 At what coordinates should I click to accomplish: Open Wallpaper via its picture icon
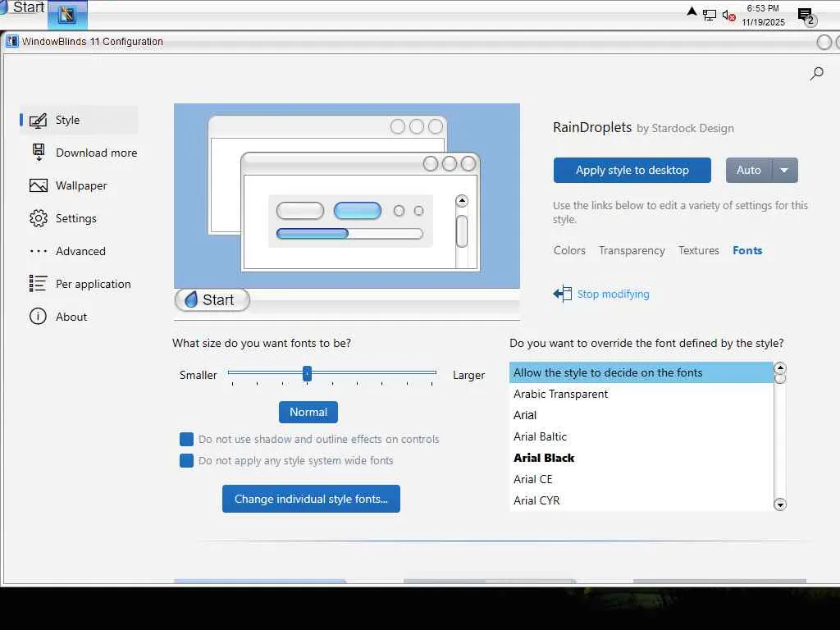click(x=38, y=186)
